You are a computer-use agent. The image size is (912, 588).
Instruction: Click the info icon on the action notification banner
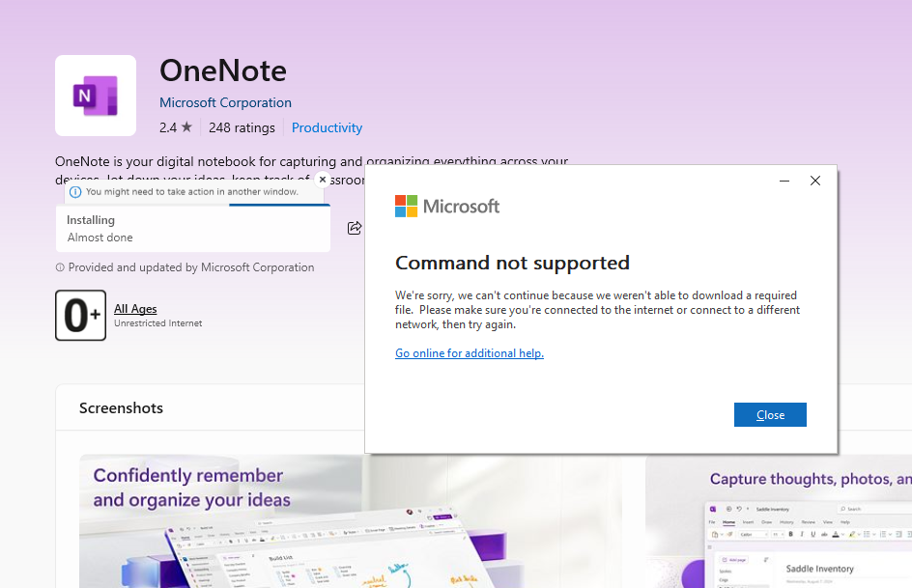coord(76,191)
